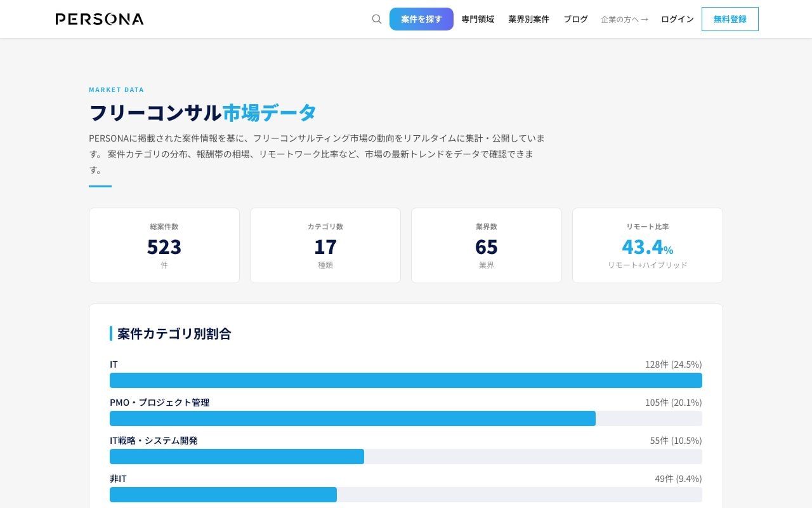Click the IT category progress bar
The height and width of the screenshot is (508, 812).
pyautogui.click(x=406, y=380)
